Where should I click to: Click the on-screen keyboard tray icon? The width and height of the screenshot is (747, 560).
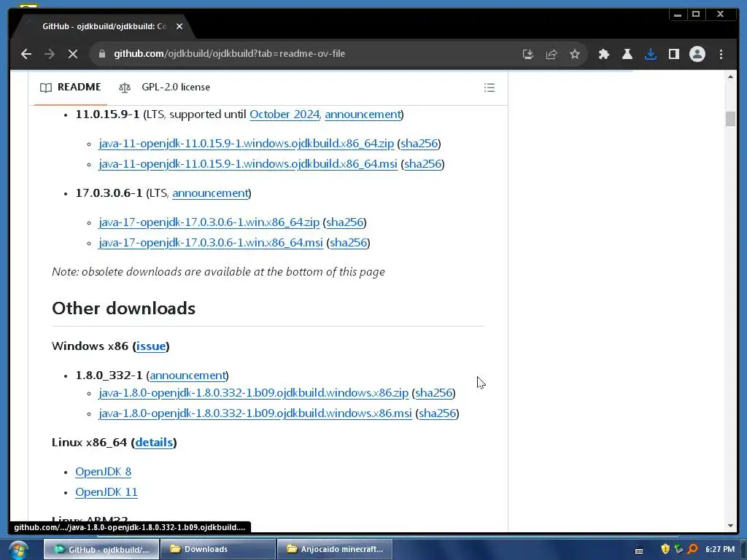[639, 550]
